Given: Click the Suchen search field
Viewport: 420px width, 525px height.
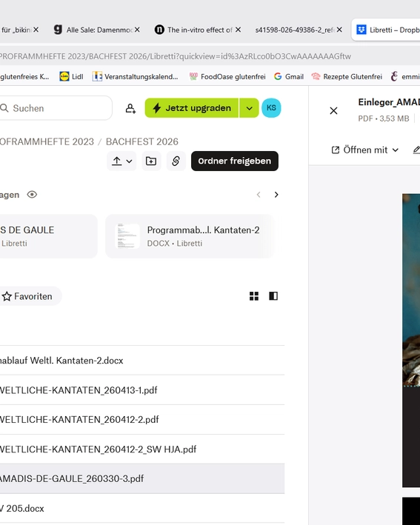Looking at the screenshot, I should tap(56, 108).
